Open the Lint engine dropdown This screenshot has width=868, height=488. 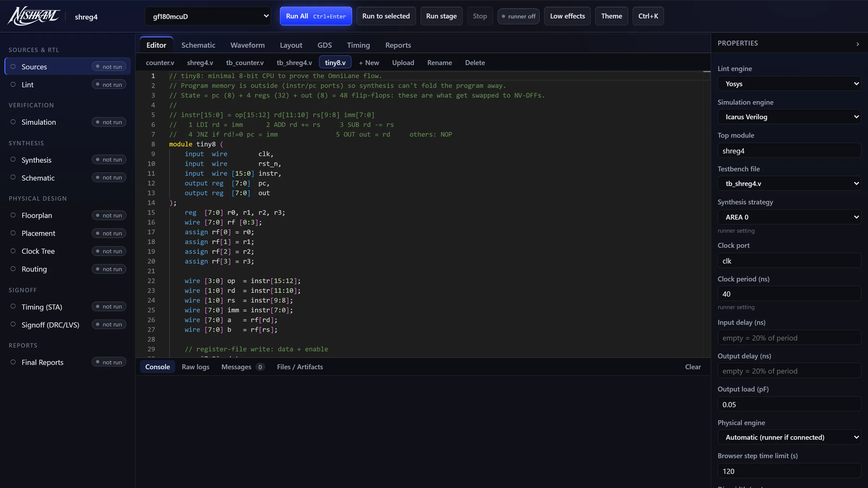tap(789, 84)
